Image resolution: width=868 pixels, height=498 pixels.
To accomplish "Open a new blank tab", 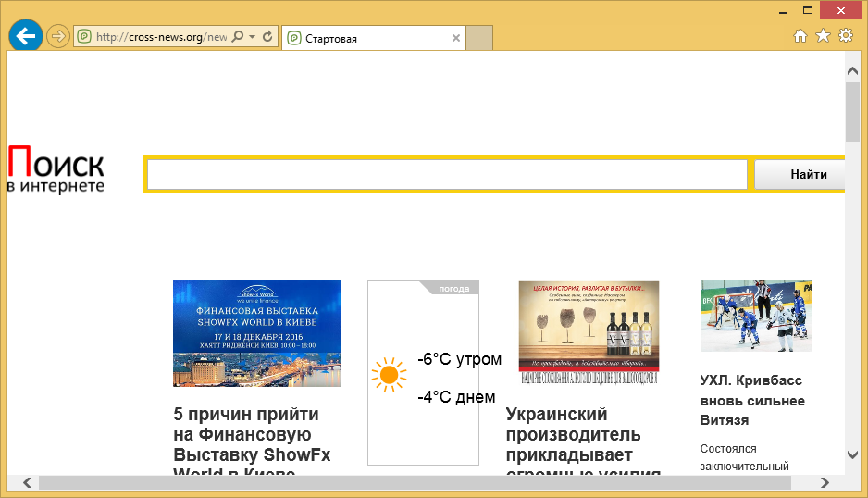I will pos(479,38).
